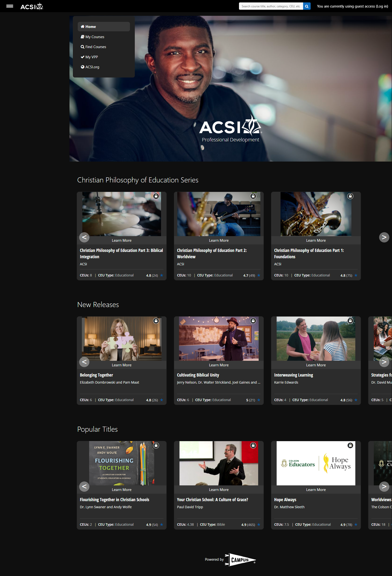Click saxophone thumbnail of Part 1 course

(316, 214)
